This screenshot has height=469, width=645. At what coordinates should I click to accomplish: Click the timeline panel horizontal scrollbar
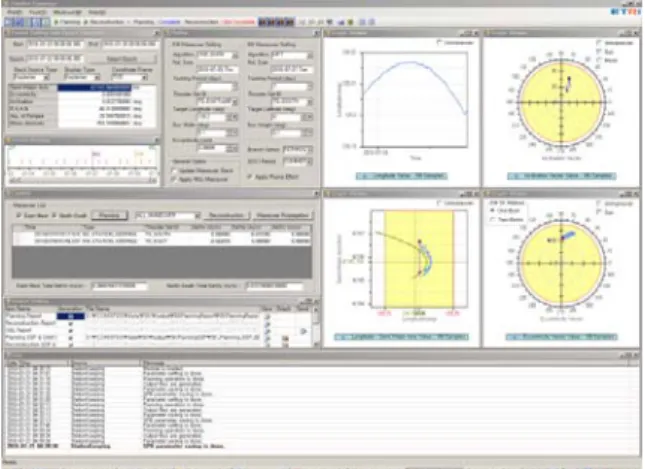coord(82,180)
